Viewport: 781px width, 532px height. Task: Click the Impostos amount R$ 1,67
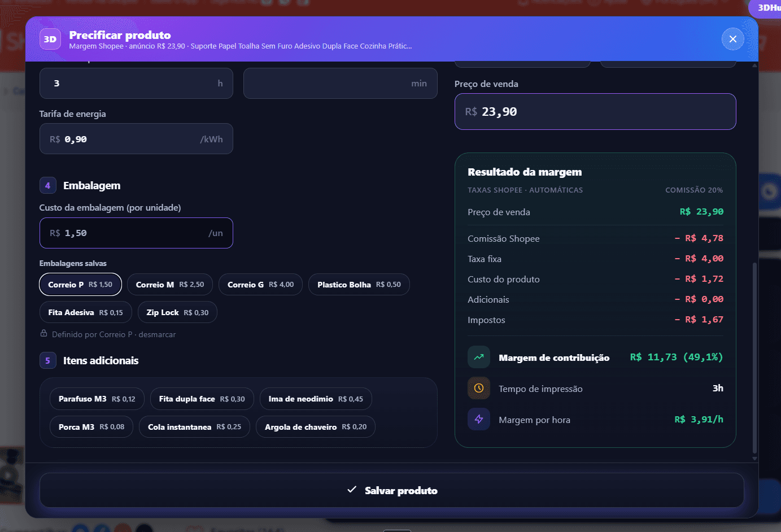699,320
